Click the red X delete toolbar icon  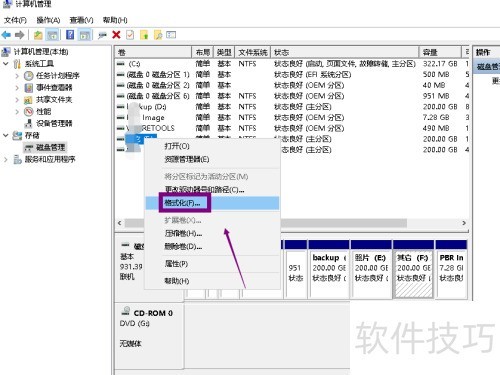click(116, 35)
